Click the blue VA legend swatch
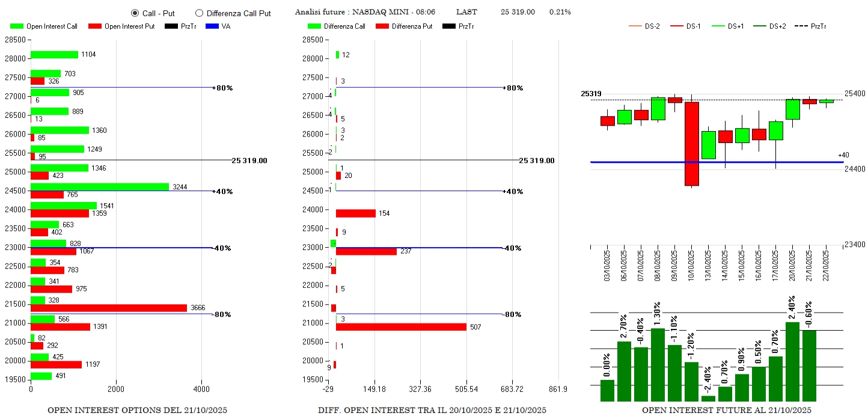This screenshot has width=868, height=416. click(212, 26)
